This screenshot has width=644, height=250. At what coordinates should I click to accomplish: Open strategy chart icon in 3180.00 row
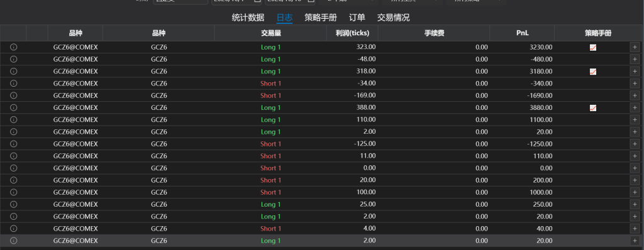(592, 72)
